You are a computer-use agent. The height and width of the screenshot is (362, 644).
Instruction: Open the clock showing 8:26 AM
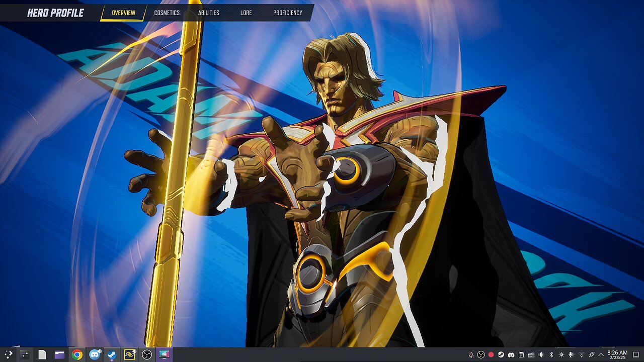pos(617,355)
